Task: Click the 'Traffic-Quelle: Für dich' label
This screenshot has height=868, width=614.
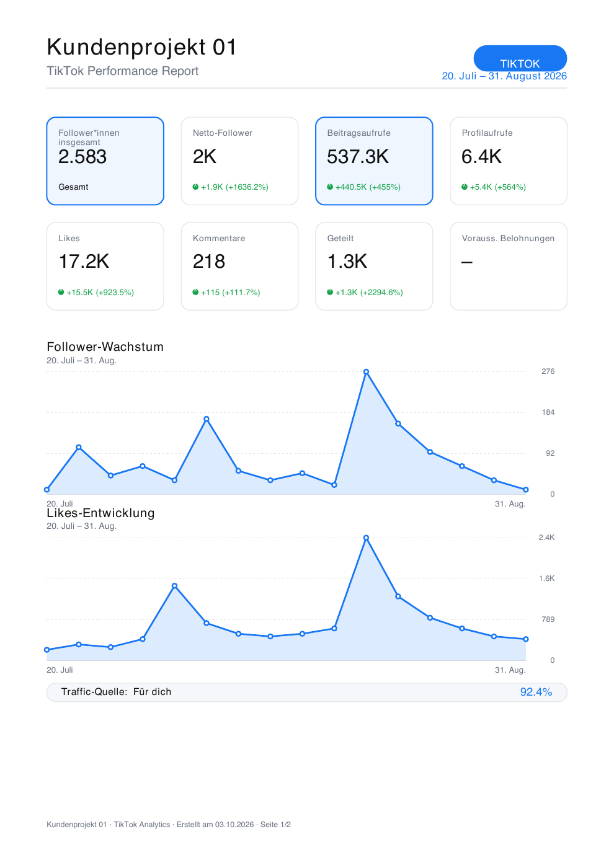Action: click(116, 693)
